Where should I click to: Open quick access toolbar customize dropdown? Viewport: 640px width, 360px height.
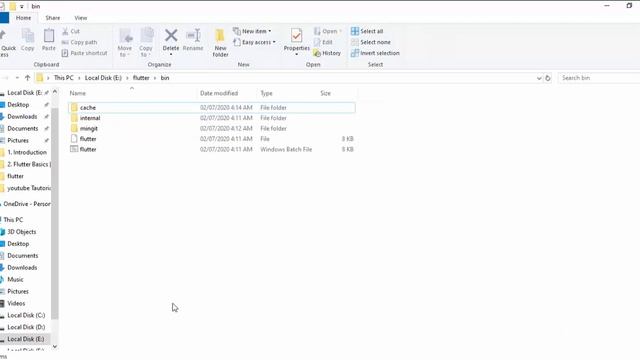[22, 7]
